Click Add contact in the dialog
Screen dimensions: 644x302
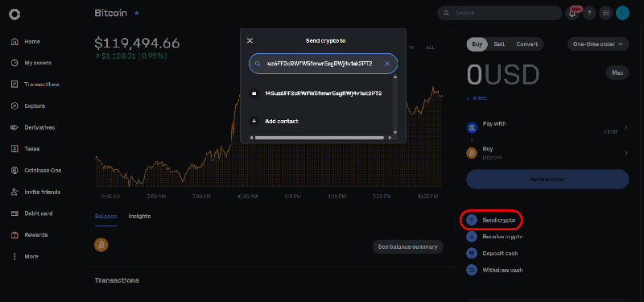click(x=281, y=122)
